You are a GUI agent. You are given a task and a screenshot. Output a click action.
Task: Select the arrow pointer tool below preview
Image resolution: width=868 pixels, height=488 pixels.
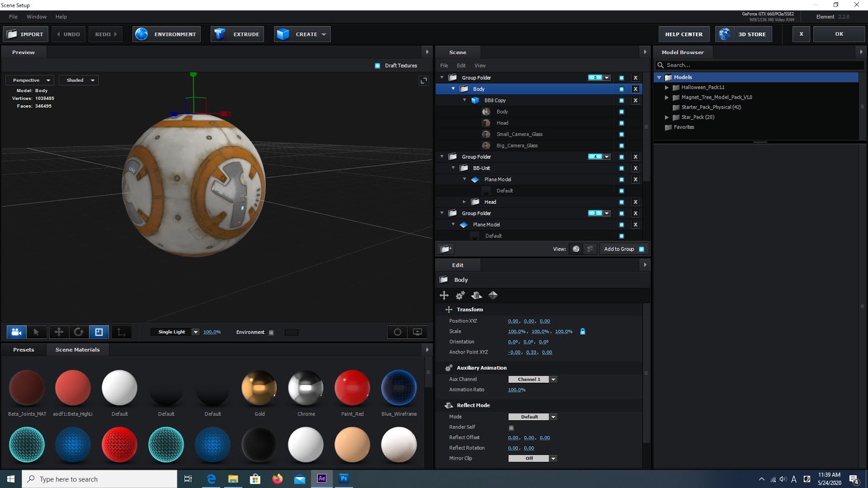pos(36,332)
